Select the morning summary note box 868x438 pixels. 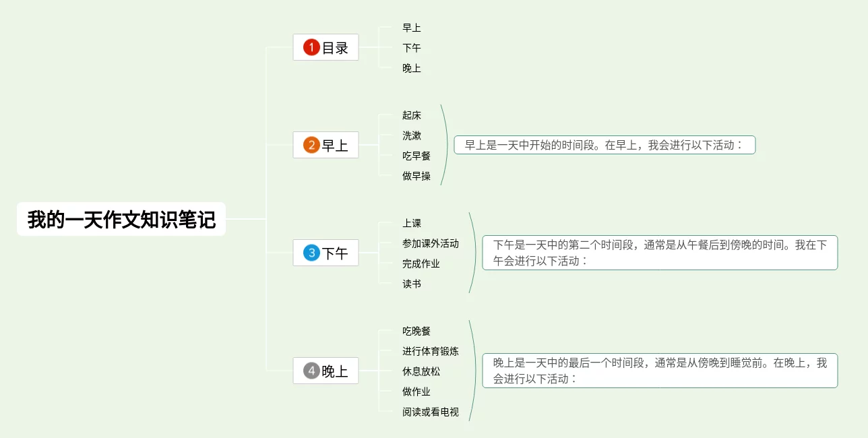(604, 145)
